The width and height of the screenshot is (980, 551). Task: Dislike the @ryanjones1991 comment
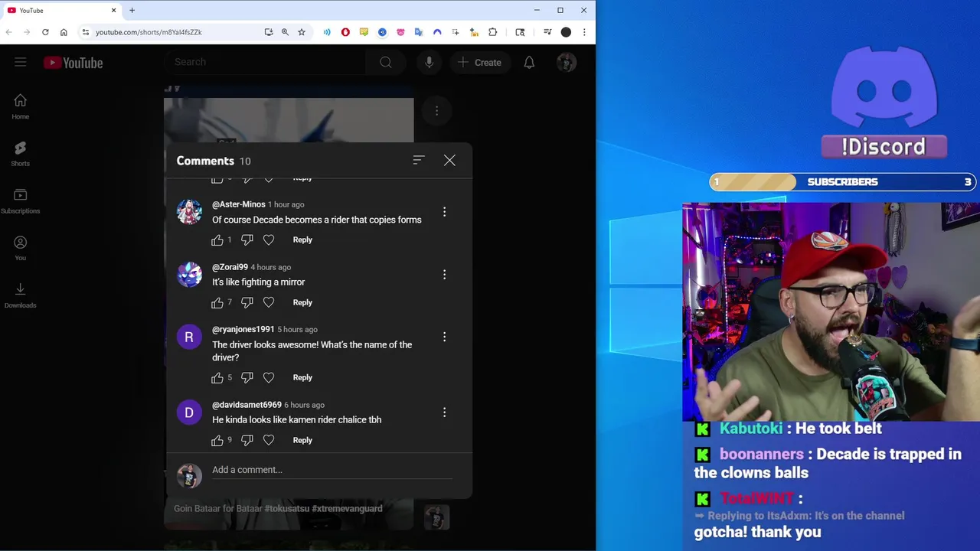247,378
